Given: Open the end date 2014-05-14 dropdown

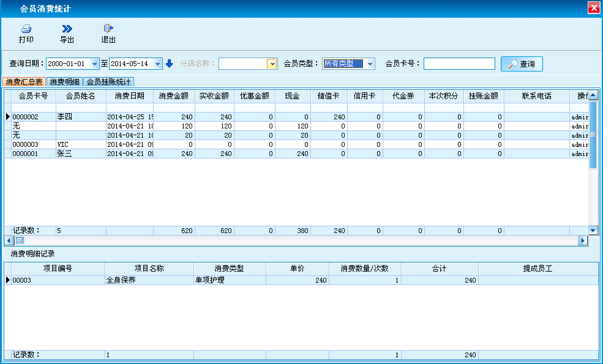Looking at the screenshot, I should pos(158,64).
